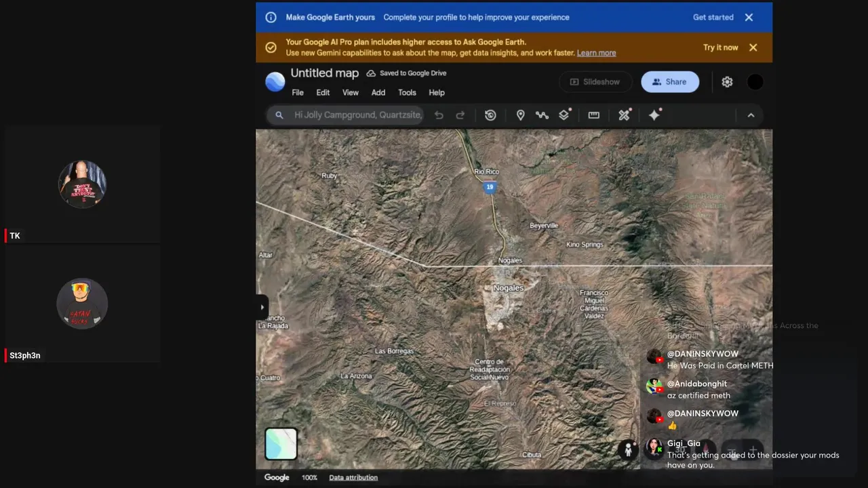Image resolution: width=868 pixels, height=488 pixels.
Task: Click the Share button
Action: (670, 82)
